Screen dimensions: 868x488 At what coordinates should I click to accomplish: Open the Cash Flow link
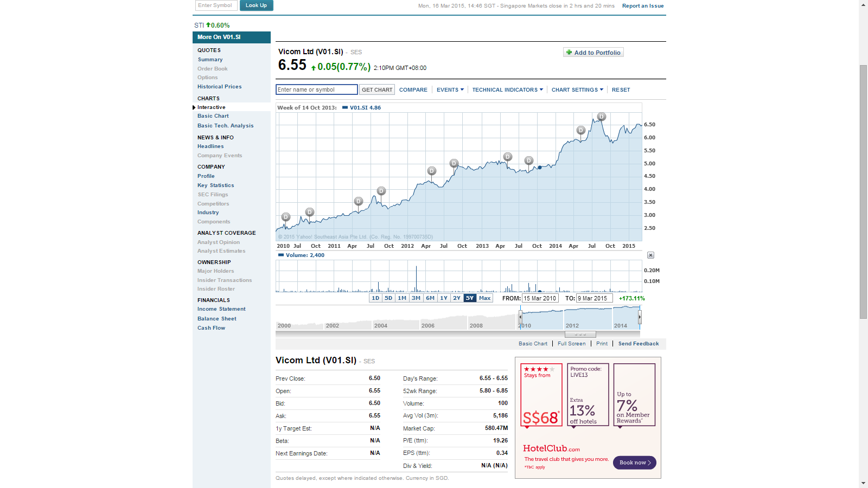(212, 328)
